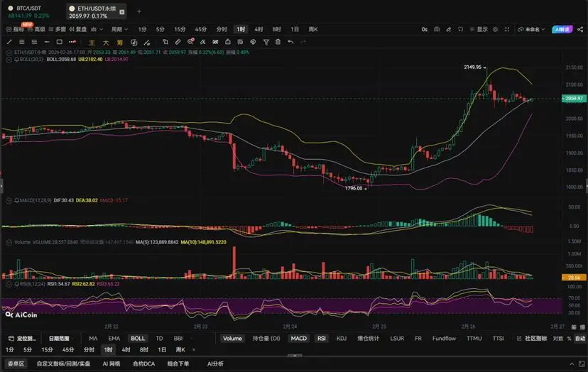Toggle the BBI overlay indicator
The image size is (588, 372).
[178, 338]
